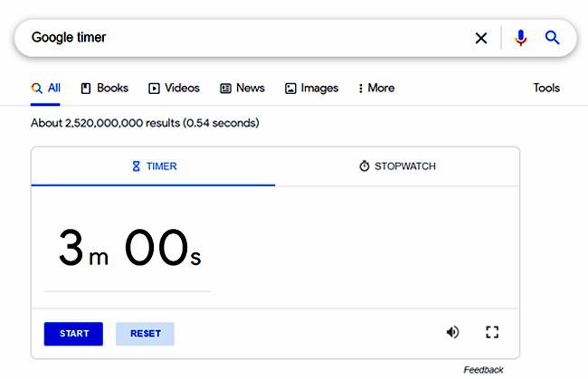
Task: Switch to the Timer tab
Action: [x=154, y=166]
